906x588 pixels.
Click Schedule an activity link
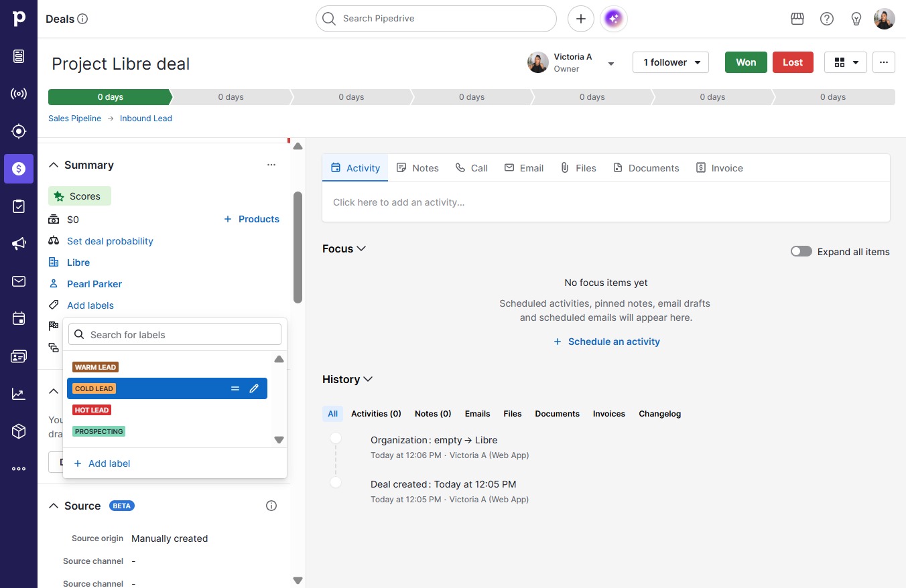[x=606, y=342]
